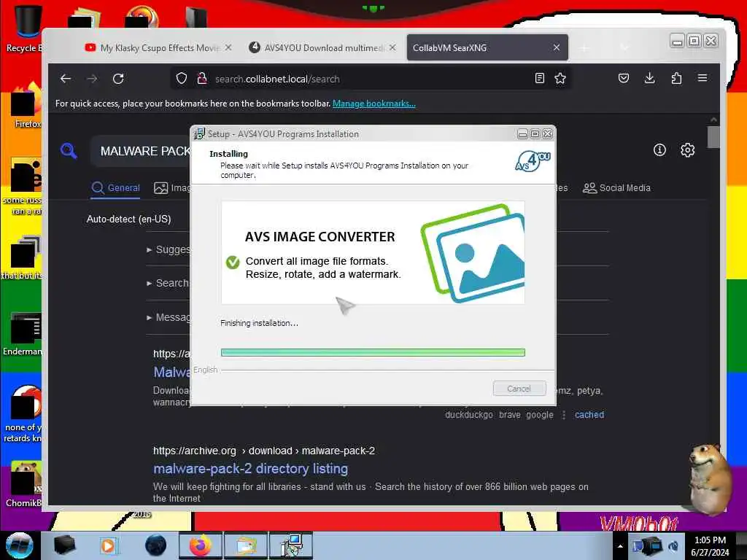Expand the Messages disclosure triangle
The image size is (747, 560).
(x=150, y=317)
